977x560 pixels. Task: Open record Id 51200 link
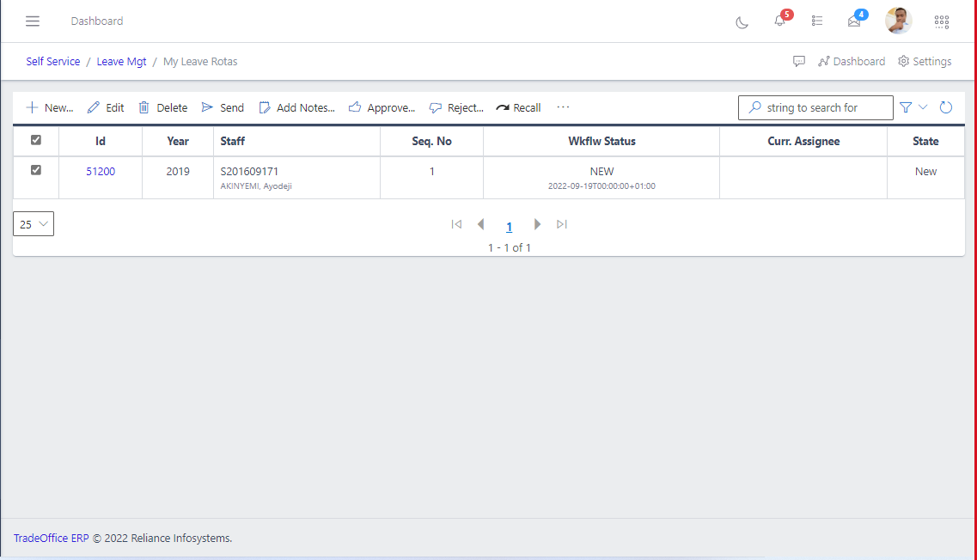pyautogui.click(x=101, y=172)
